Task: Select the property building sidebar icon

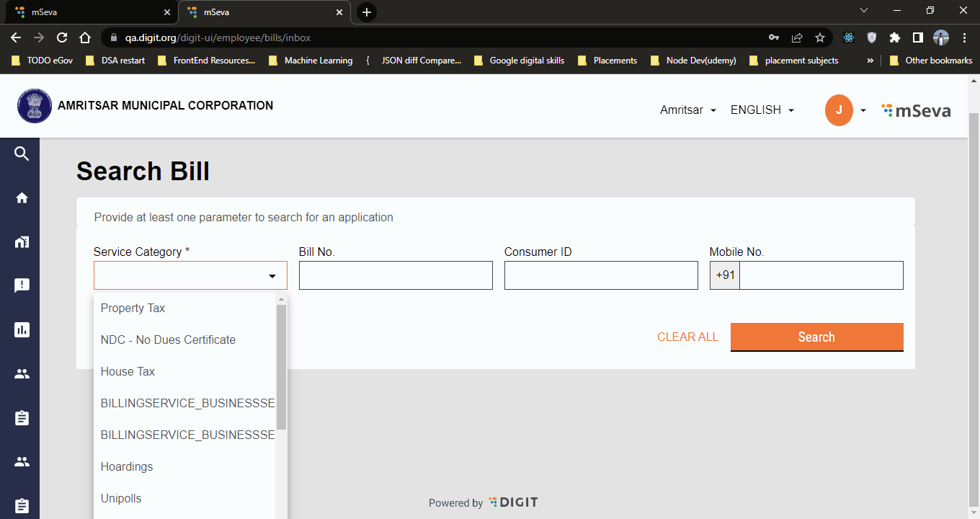Action: 22,242
